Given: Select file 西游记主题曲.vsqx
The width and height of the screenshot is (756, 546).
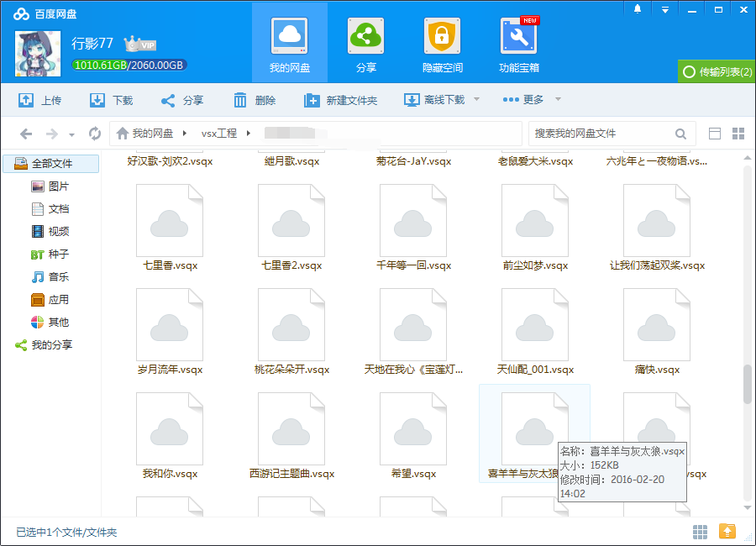Looking at the screenshot, I should pos(291,436).
